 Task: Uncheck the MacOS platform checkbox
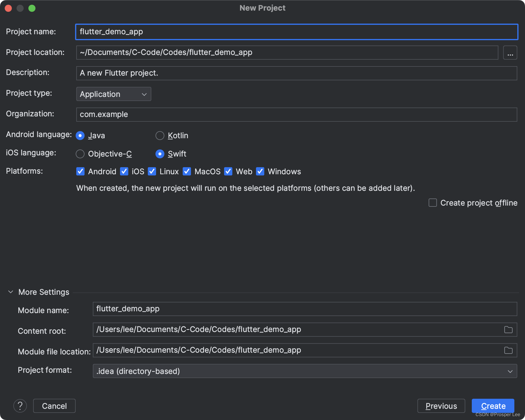pos(187,171)
